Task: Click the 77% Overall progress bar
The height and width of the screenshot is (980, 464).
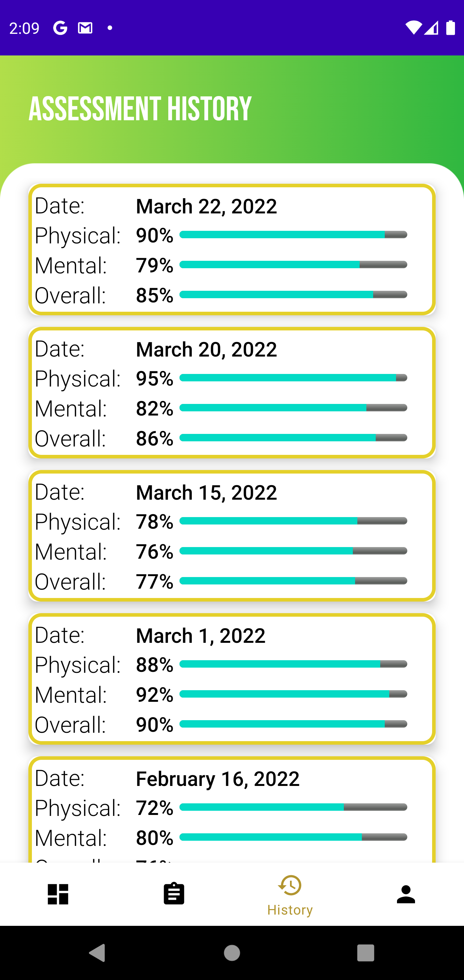Action: [x=293, y=581]
